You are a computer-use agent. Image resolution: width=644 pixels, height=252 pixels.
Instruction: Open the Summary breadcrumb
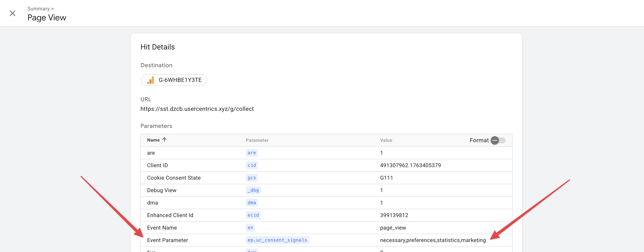(39, 8)
